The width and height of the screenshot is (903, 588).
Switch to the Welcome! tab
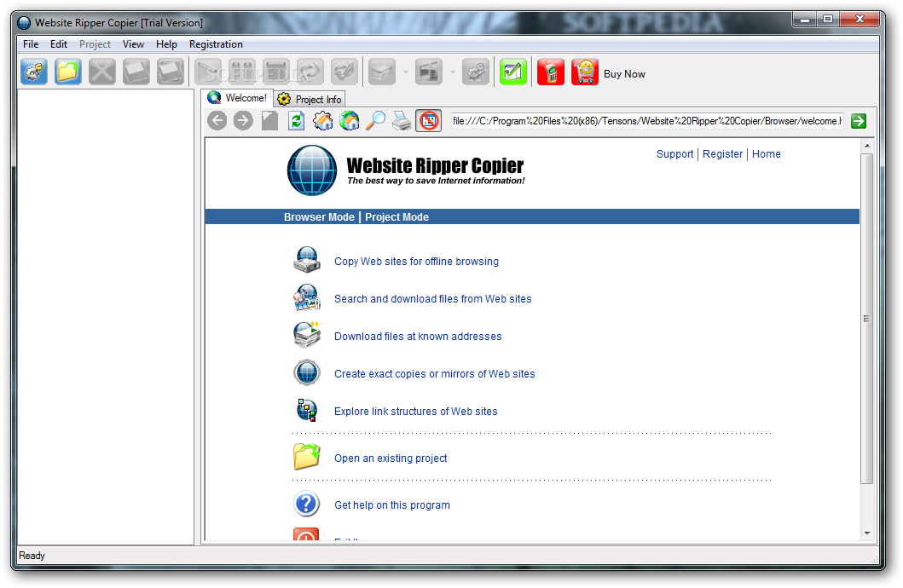pyautogui.click(x=237, y=98)
